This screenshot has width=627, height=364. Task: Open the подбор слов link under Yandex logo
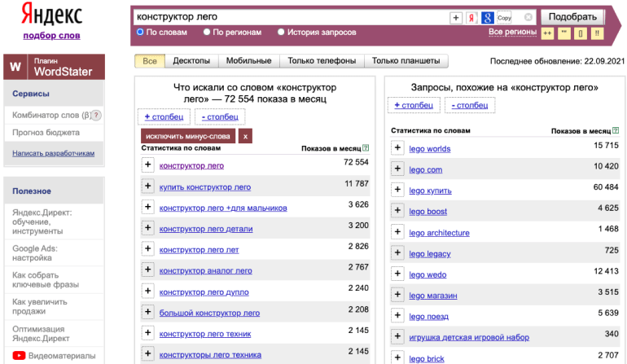[51, 36]
